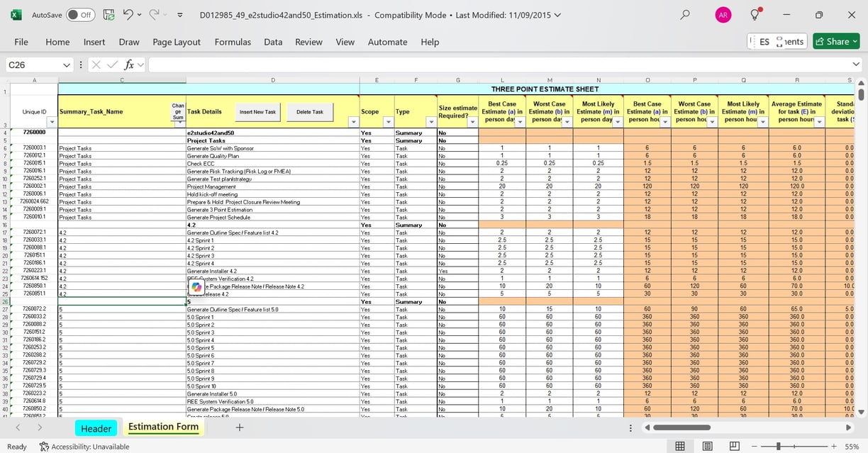Click the next sheet navigation arrow
Viewport: 868px width, 453px height.
click(39, 427)
